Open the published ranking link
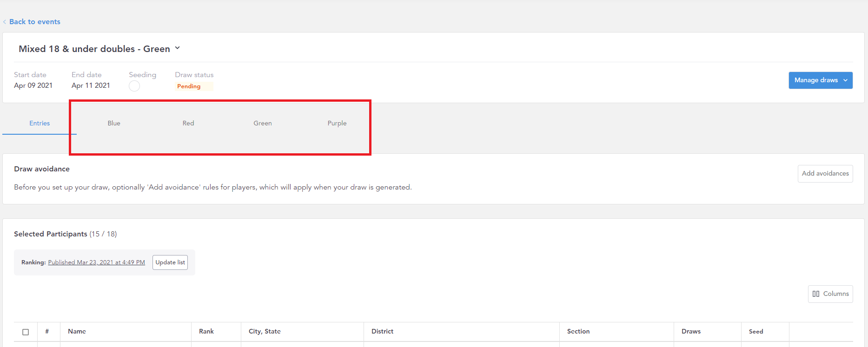 tap(96, 262)
